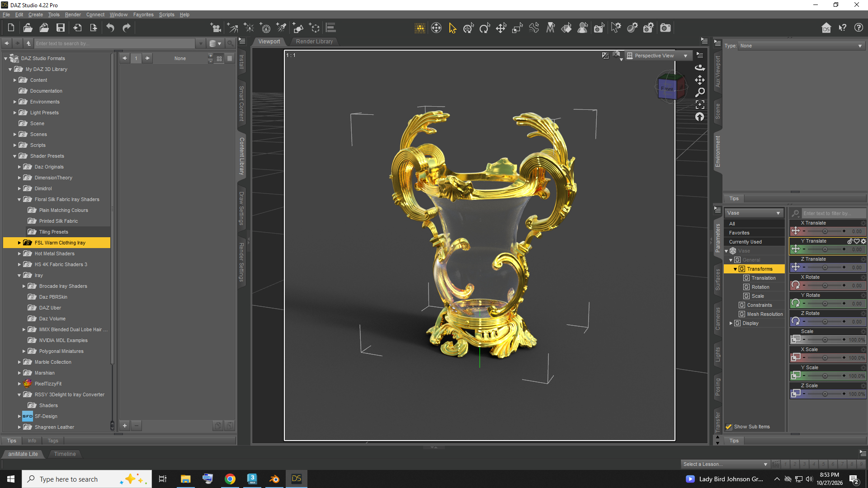The image size is (868, 488).
Task: Select the Universal tool in the toolbar
Action: coord(468,28)
